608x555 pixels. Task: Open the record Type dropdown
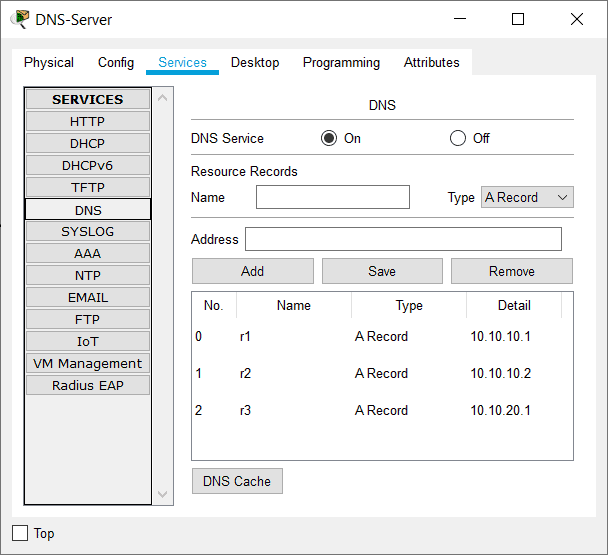527,197
